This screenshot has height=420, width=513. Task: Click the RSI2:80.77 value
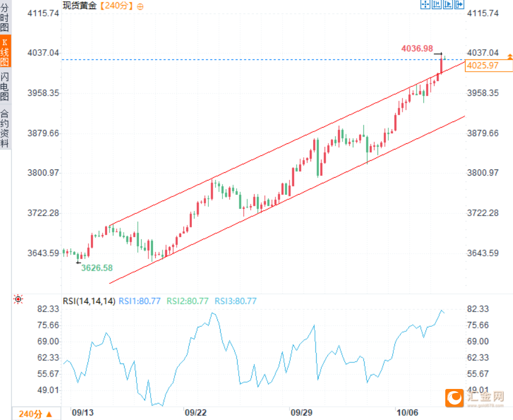(187, 301)
